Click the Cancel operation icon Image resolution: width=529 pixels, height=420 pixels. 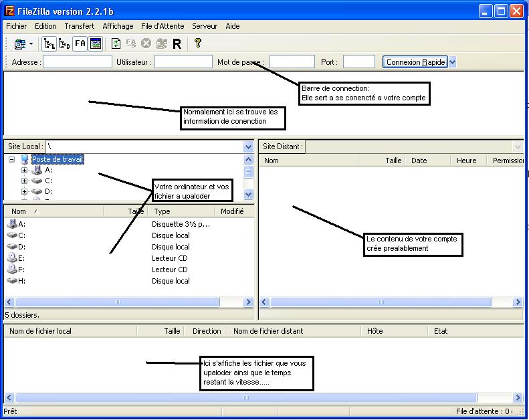click(146, 44)
